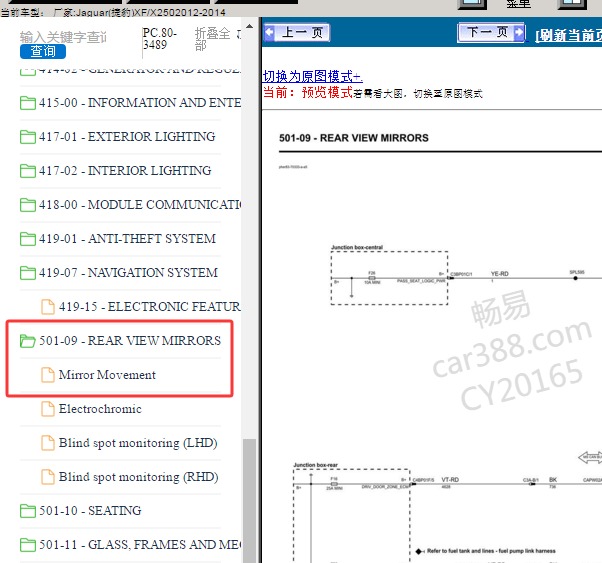The height and width of the screenshot is (563, 602).
Task: Open folder icon for 415-00 Information and Entertainment
Action: coord(28,103)
